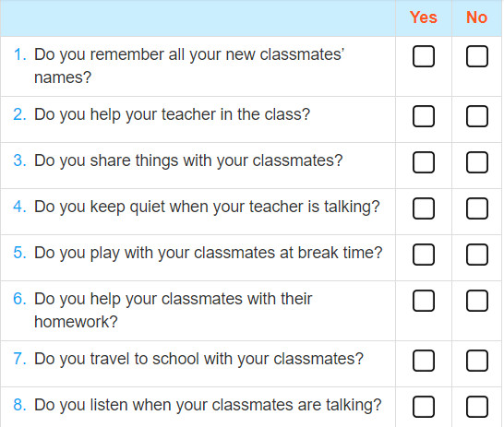
Task: Check Yes for remembering classmates' names
Action: click(x=424, y=56)
